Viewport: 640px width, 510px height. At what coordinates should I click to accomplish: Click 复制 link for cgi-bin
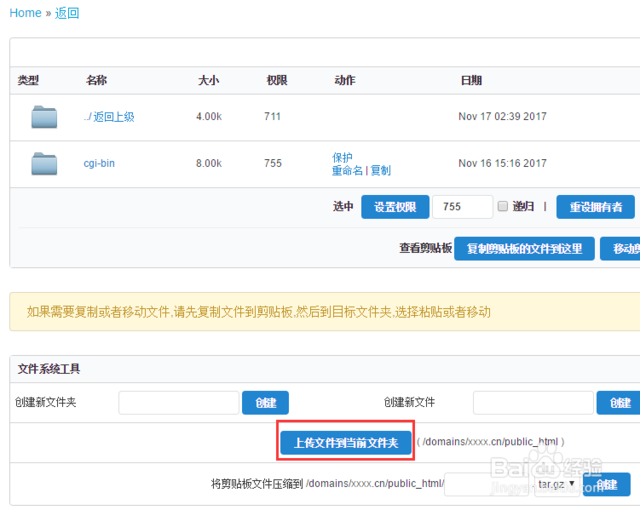(380, 171)
